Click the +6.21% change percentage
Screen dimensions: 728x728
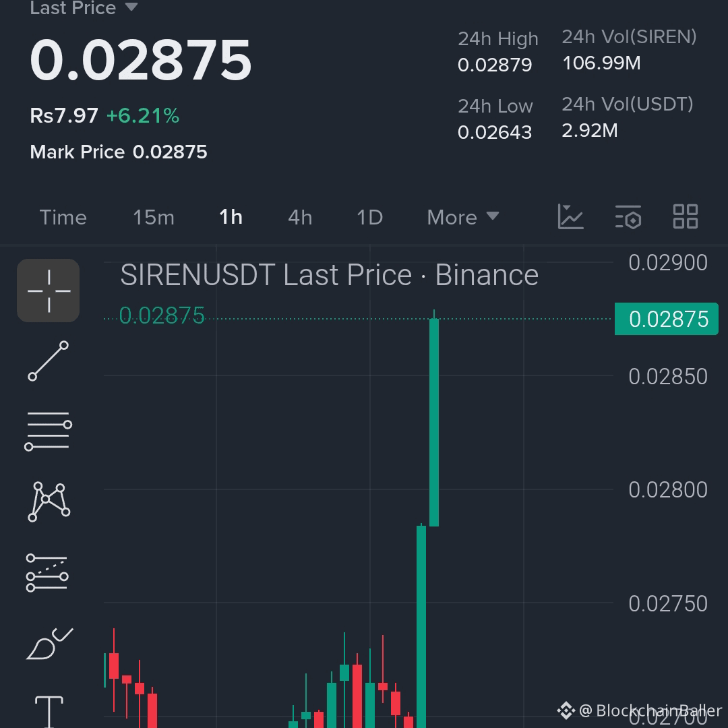pos(142,116)
